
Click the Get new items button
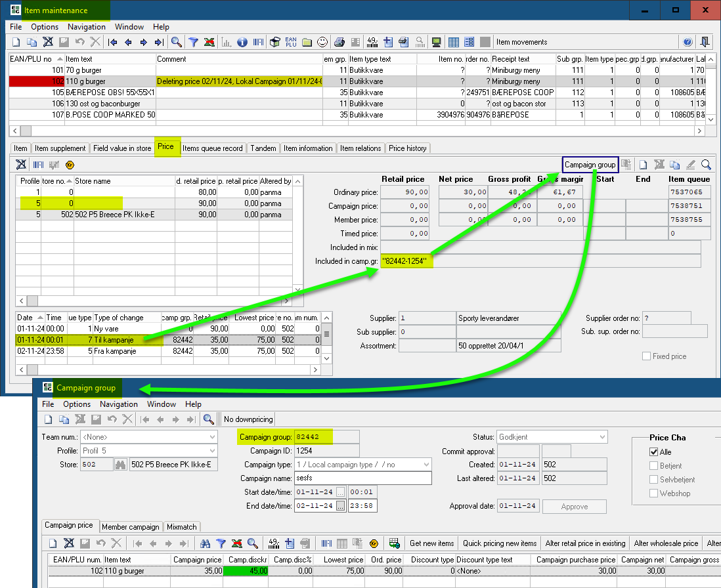pos(431,543)
